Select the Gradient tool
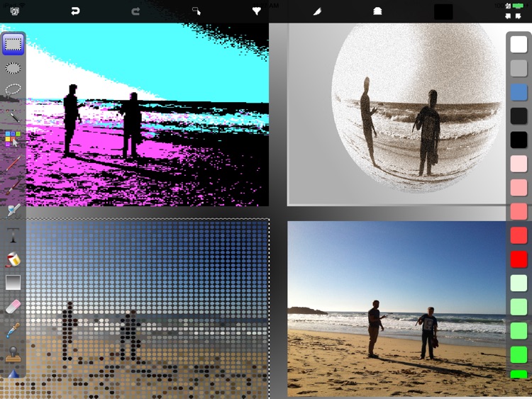Screen dimensions: 532x399 click(13, 283)
